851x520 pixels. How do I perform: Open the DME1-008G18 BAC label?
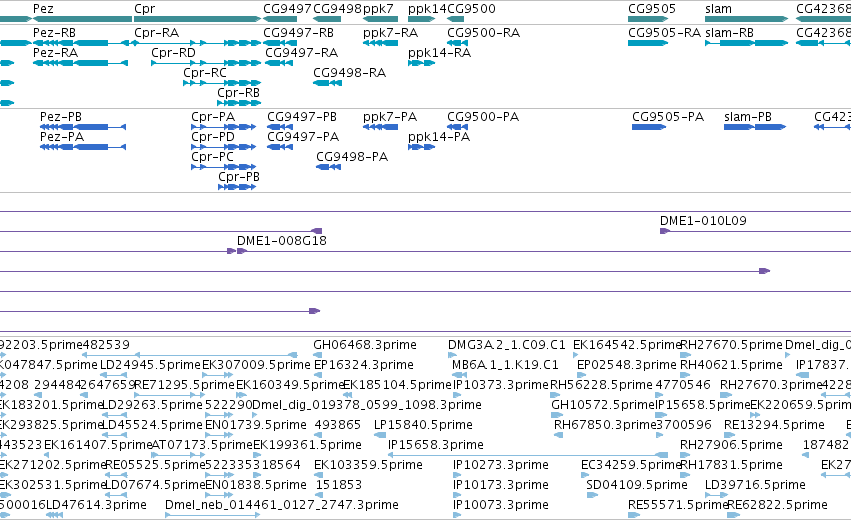coord(282,241)
